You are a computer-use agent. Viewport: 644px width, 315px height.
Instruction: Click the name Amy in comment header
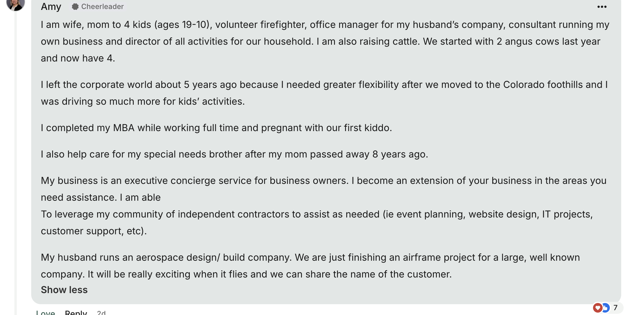click(51, 6)
